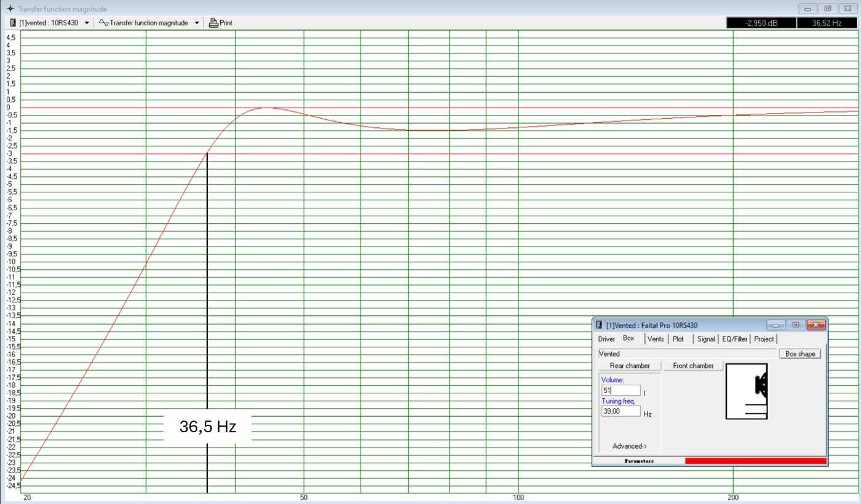The height and width of the screenshot is (504, 861).
Task: Click the waveform icon beside 'Transfer function magnitude'
Action: (x=103, y=23)
